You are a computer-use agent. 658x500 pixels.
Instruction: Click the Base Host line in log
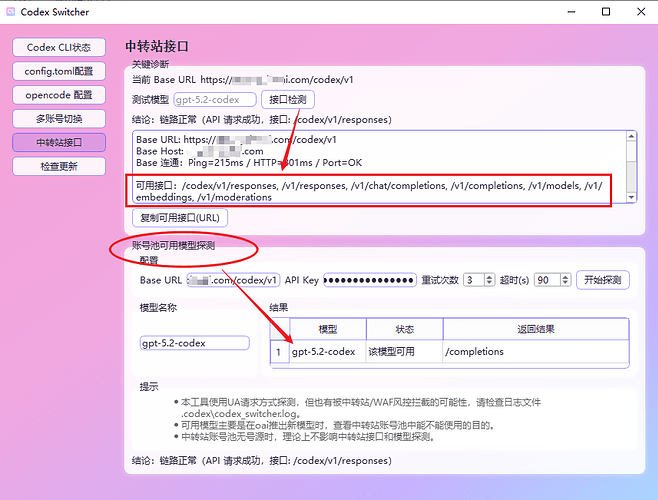tap(200, 151)
